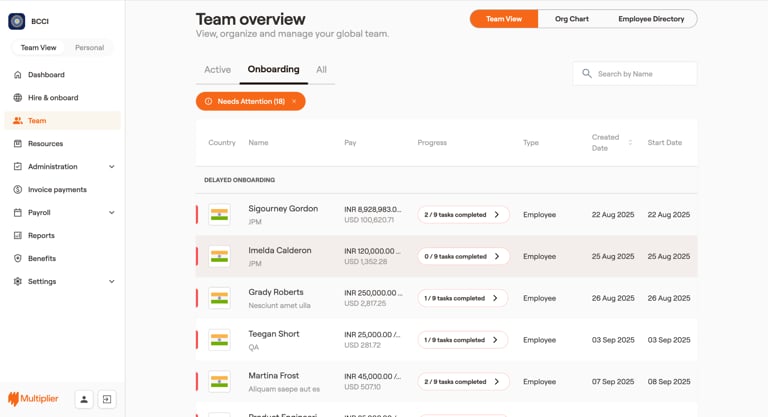Expand the Payroll menu chevron
The image size is (768, 417).
(112, 213)
